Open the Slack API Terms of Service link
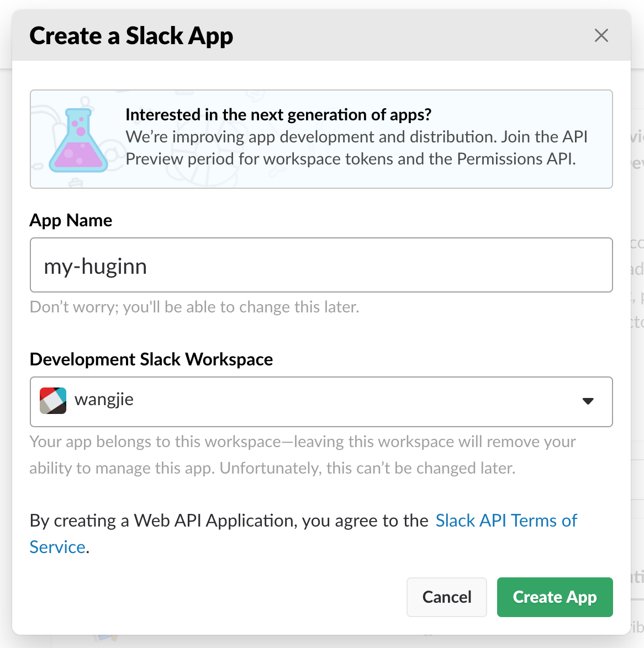This screenshot has height=648, width=644. 505,520
